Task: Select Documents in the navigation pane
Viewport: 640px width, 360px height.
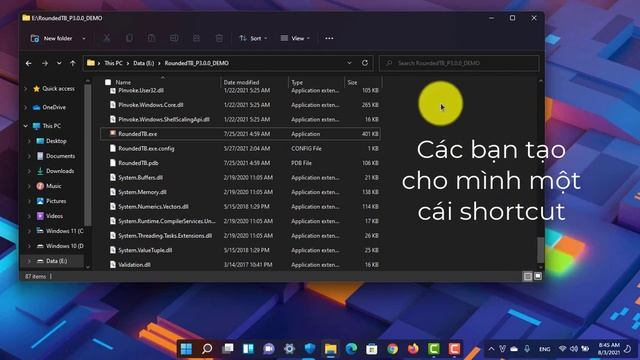Action: 60,156
